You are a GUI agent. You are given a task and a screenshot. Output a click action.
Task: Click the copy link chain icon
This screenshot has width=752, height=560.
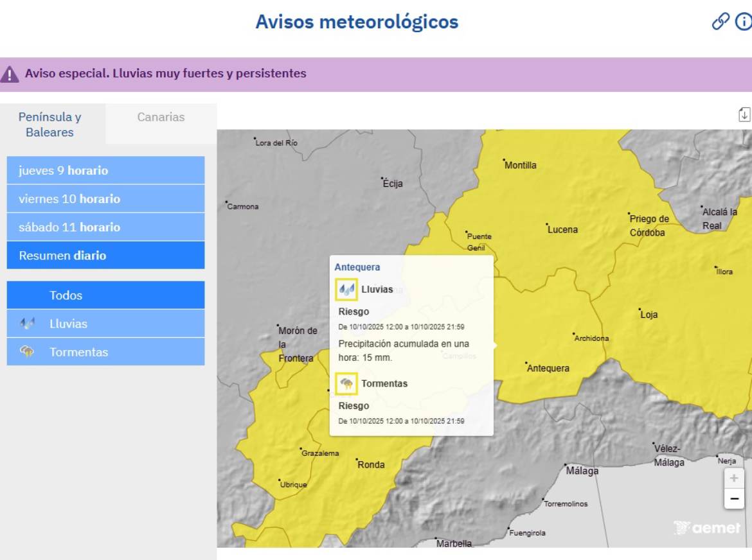(x=721, y=21)
